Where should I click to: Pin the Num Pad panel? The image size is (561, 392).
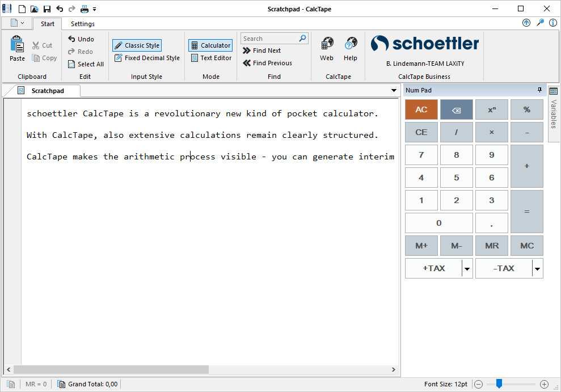[539, 90]
